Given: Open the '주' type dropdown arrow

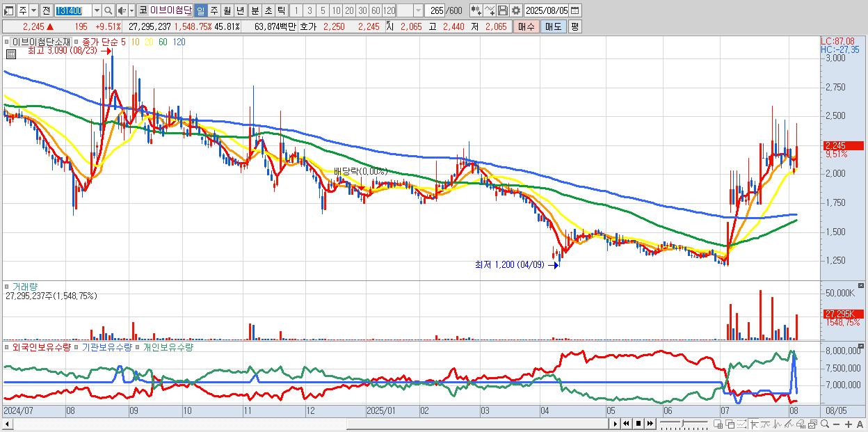Looking at the screenshot, I should coord(33,11).
